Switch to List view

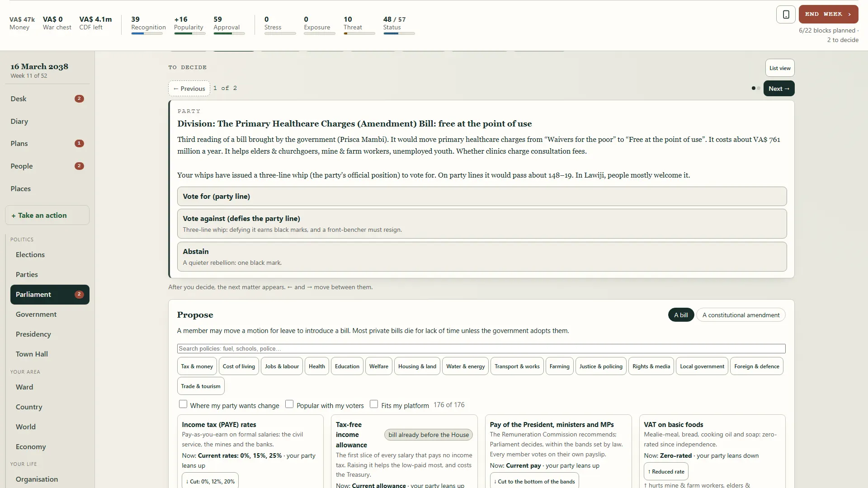(780, 68)
